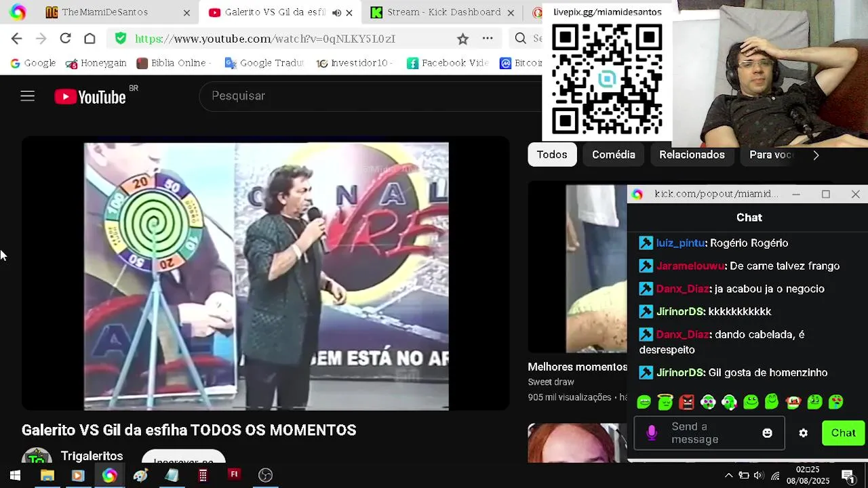Open the network icon in system tray
This screenshot has height=488, width=868.
[x=775, y=475]
